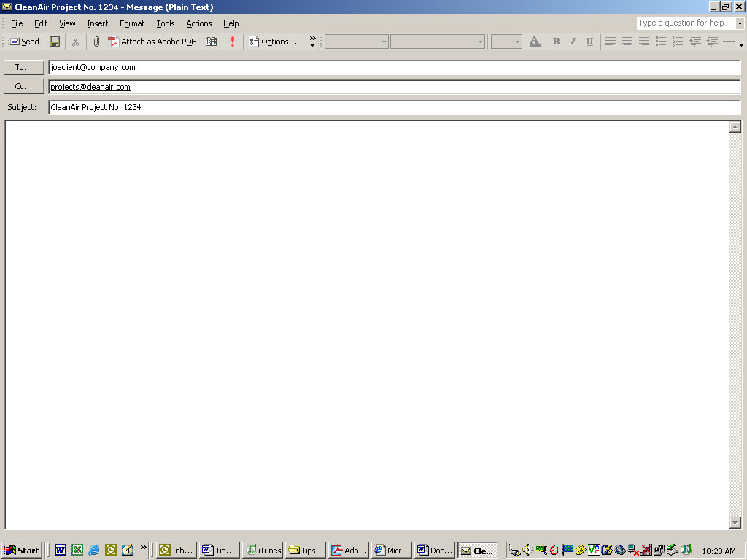747x560 pixels.
Task: Click the To... button
Action: tap(24, 67)
